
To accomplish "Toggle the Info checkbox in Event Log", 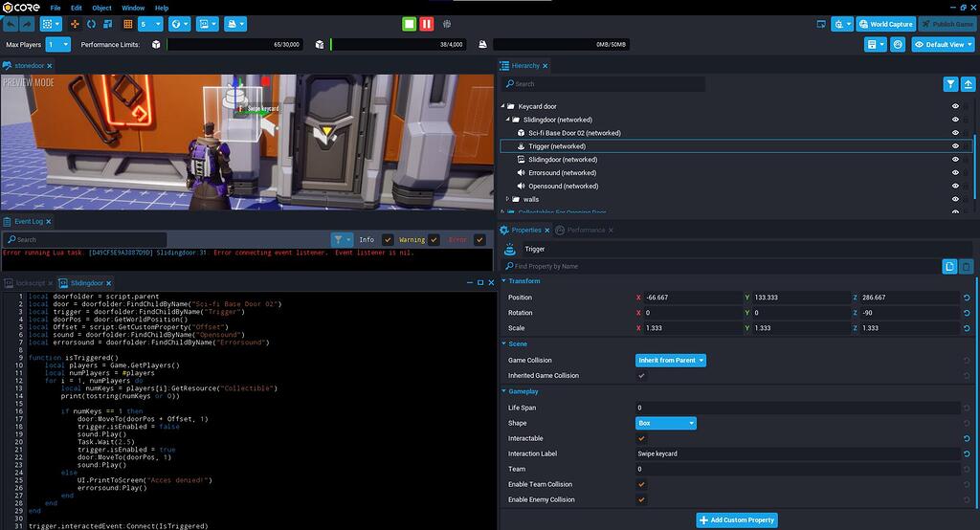I will pos(388,240).
